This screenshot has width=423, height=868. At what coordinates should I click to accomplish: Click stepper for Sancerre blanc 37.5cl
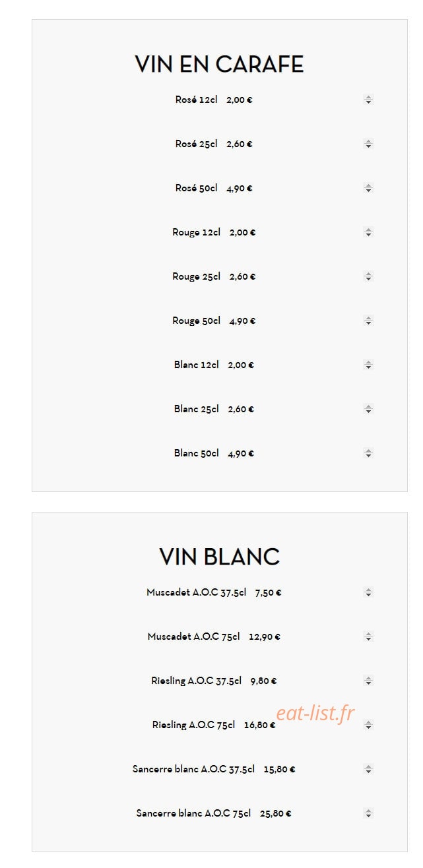(x=369, y=769)
